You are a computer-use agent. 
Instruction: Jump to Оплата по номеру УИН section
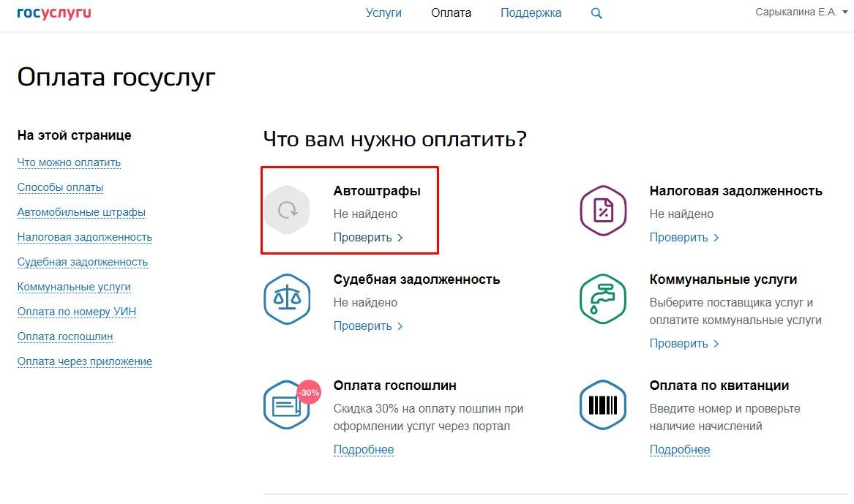77,312
